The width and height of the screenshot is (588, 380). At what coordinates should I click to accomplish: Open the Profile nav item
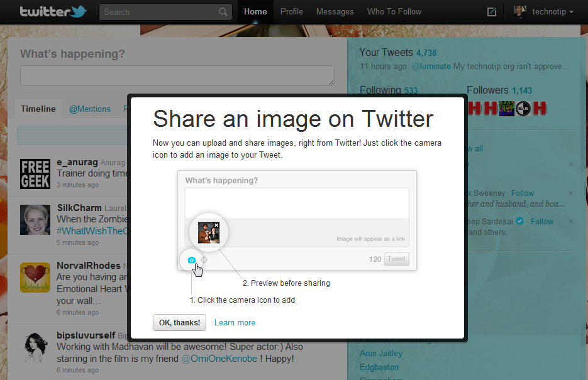click(291, 11)
